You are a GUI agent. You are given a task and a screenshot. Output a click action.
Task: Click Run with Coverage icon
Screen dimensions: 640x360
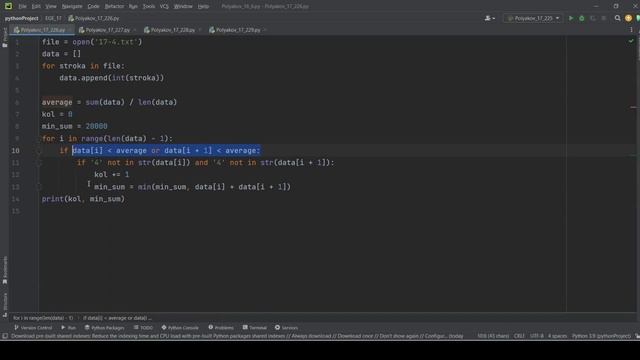click(593, 18)
